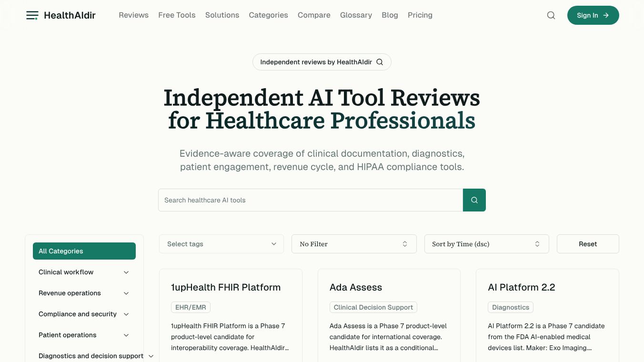The height and width of the screenshot is (362, 644).
Task: Click the Patient operations category label
Action: click(67, 335)
